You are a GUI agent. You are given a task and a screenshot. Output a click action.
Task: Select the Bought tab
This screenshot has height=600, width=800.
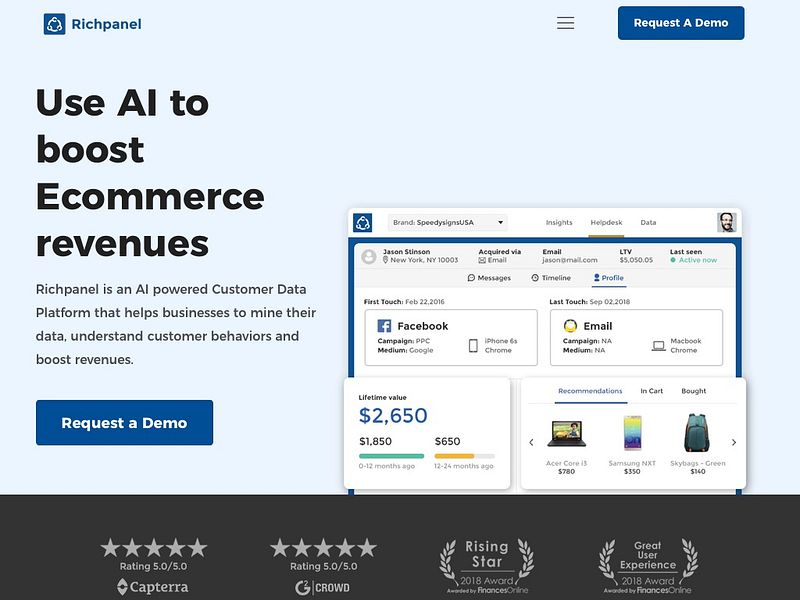[x=694, y=391]
